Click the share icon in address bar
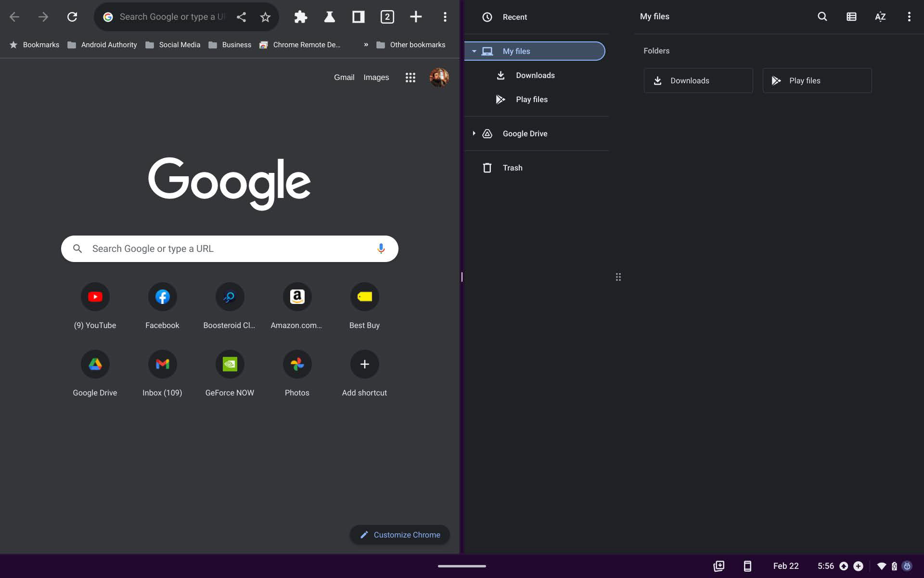The height and width of the screenshot is (578, 924). click(241, 17)
